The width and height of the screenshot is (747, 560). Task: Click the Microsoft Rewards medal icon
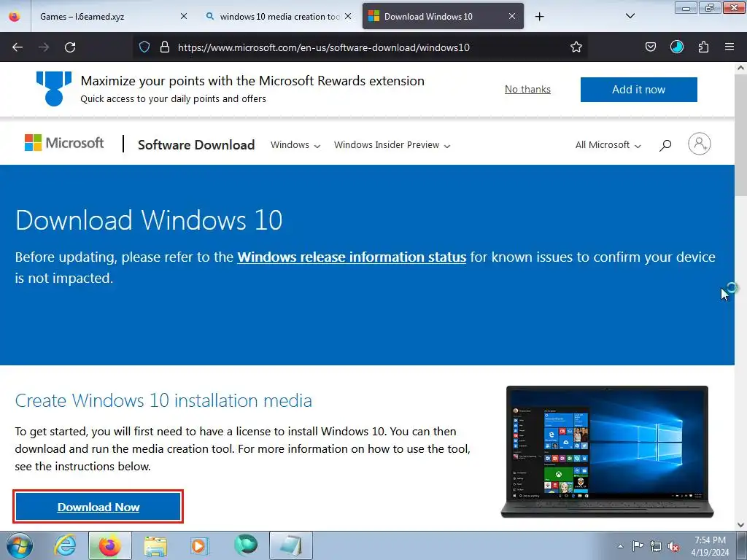pyautogui.click(x=54, y=88)
